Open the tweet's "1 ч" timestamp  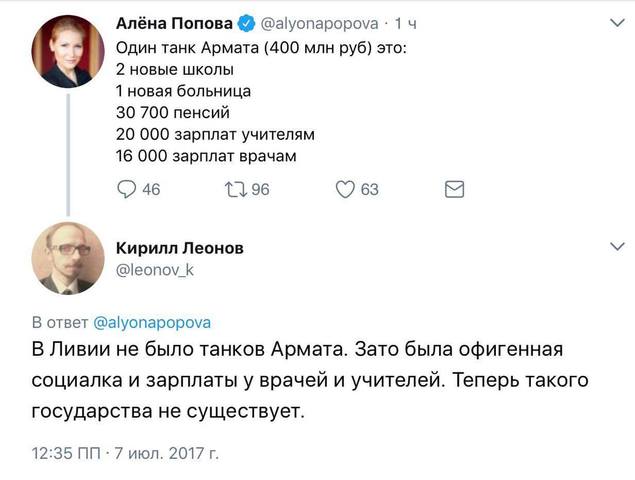click(406, 23)
